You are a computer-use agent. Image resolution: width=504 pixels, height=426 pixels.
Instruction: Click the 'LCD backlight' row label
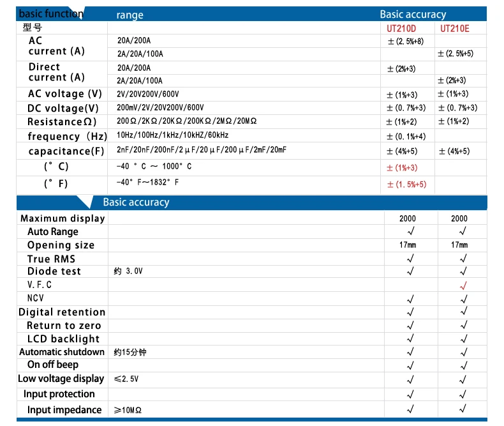63,339
